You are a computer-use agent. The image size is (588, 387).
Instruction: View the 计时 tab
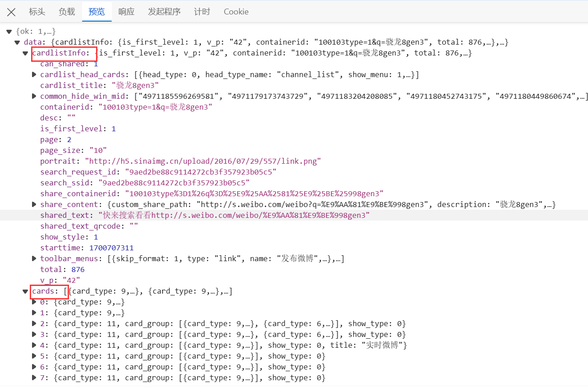pyautogui.click(x=202, y=12)
